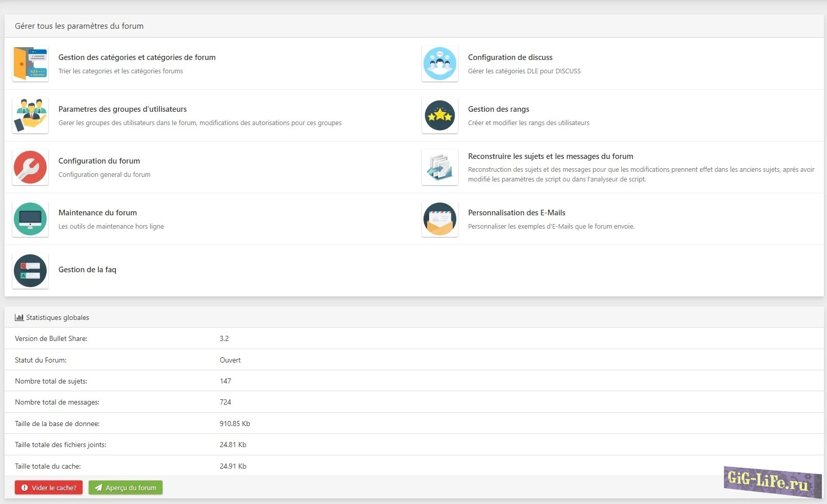Click the door icon for category management
The image size is (827, 504).
click(30, 64)
